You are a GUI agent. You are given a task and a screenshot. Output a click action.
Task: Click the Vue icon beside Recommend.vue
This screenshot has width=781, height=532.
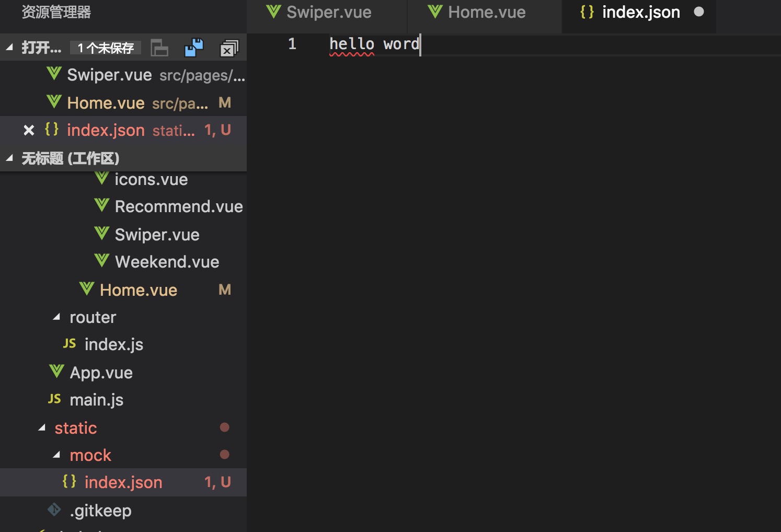(102, 205)
